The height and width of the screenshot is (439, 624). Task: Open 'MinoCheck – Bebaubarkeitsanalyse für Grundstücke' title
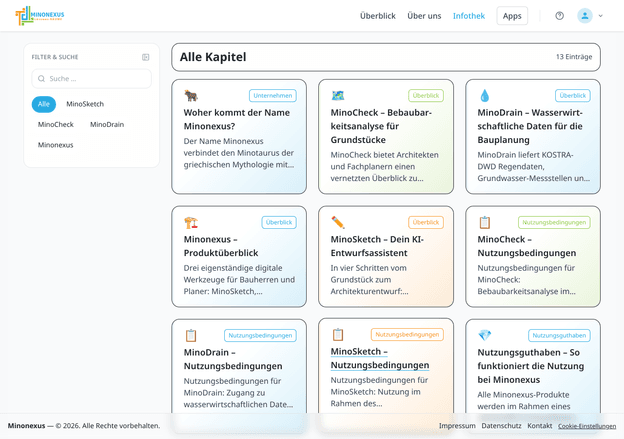coord(381,126)
